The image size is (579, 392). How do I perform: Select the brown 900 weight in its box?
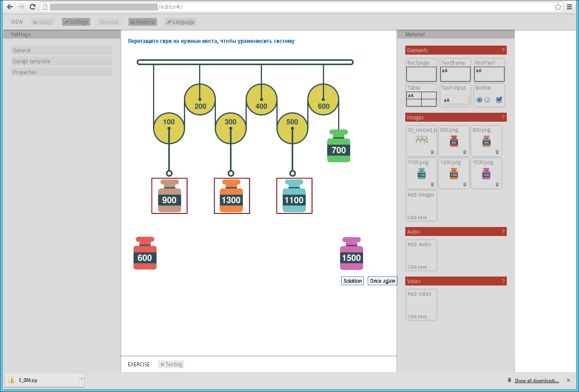(x=169, y=196)
